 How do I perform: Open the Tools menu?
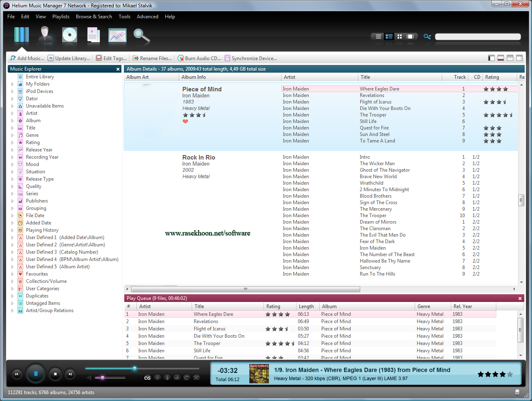pyautogui.click(x=124, y=17)
